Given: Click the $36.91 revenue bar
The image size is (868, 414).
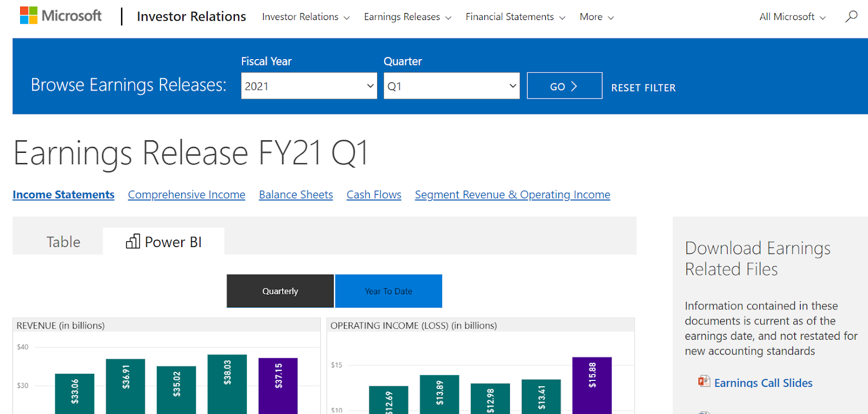Looking at the screenshot, I should pos(125,386).
